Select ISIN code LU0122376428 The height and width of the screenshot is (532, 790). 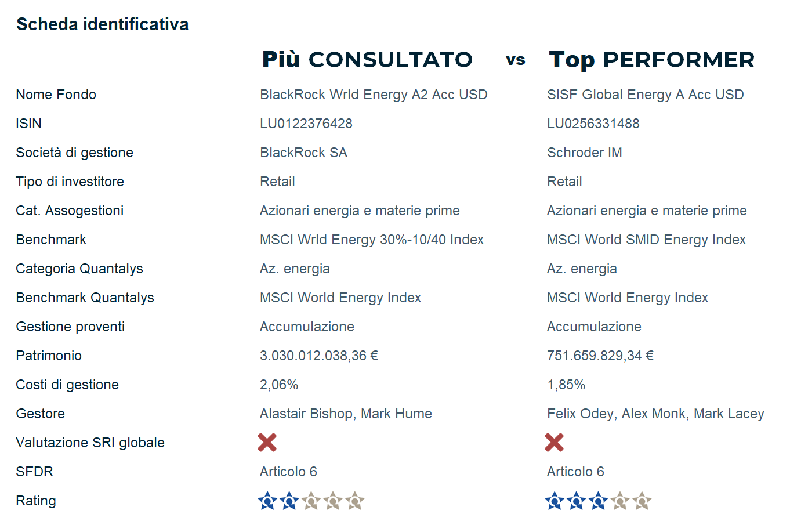[x=306, y=124]
